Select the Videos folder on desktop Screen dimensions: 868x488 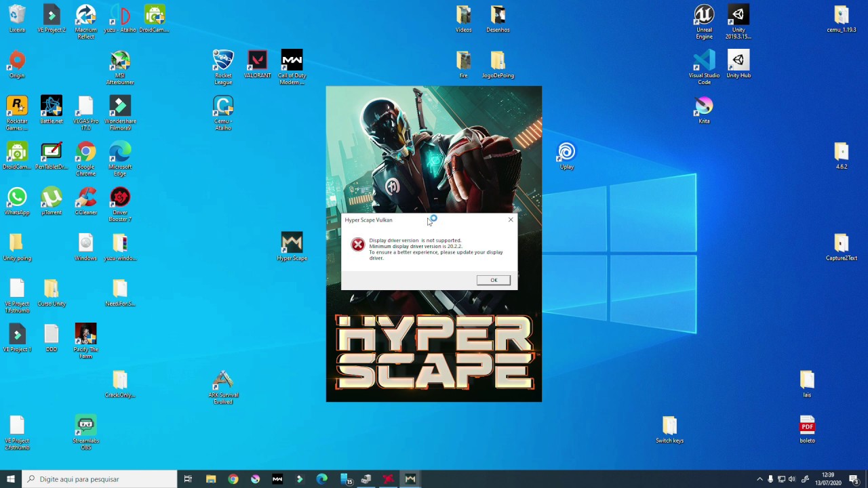463,19
